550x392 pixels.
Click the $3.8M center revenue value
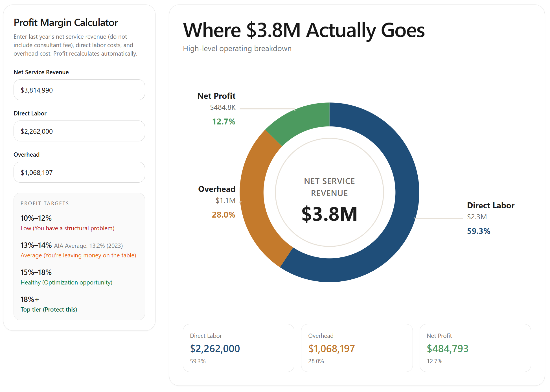pos(329,214)
